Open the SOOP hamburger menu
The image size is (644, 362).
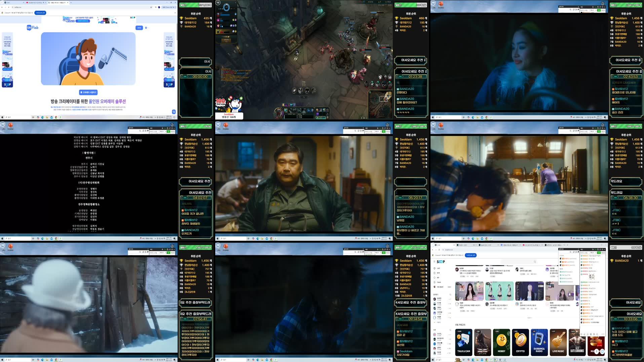click(x=434, y=262)
